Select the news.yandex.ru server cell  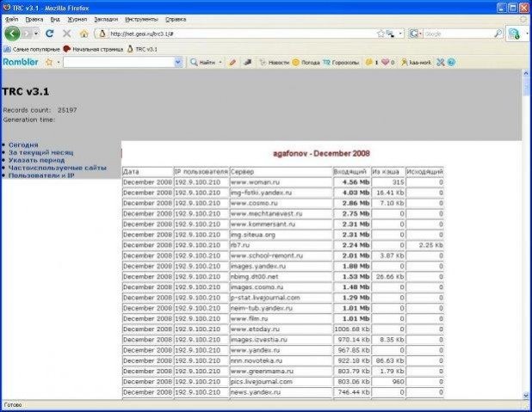(x=281, y=392)
